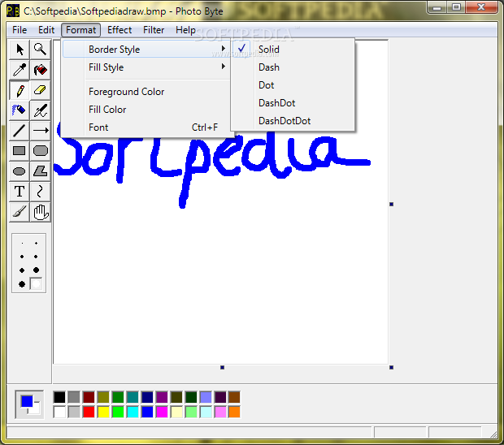The height and width of the screenshot is (445, 504).
Task: Pick the dark teal color swatch
Action: coord(133,397)
